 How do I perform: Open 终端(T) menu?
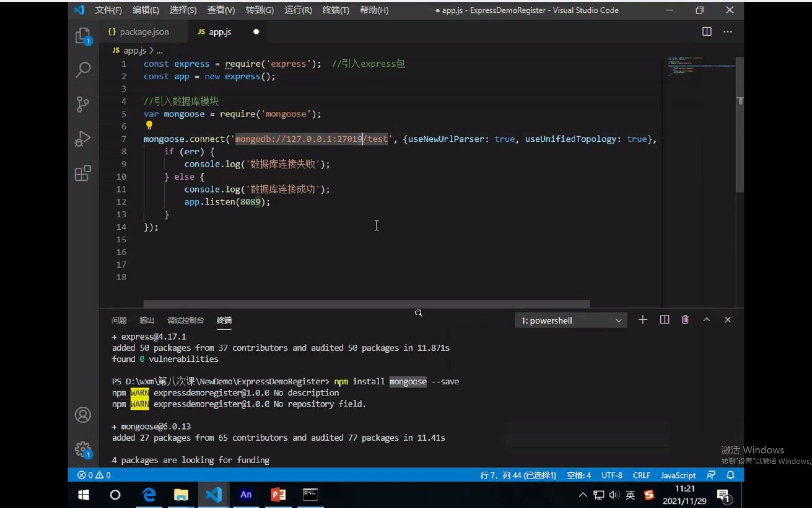(x=336, y=10)
